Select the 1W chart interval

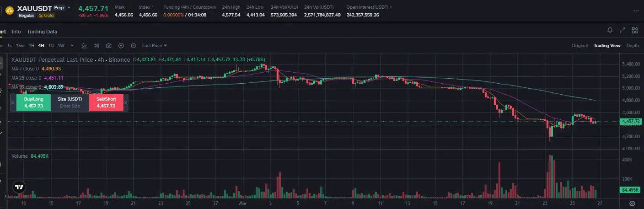[x=60, y=46]
